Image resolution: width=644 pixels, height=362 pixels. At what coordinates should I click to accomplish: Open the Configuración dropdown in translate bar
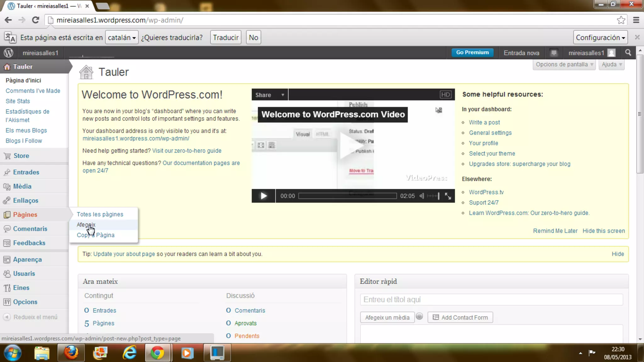600,37
